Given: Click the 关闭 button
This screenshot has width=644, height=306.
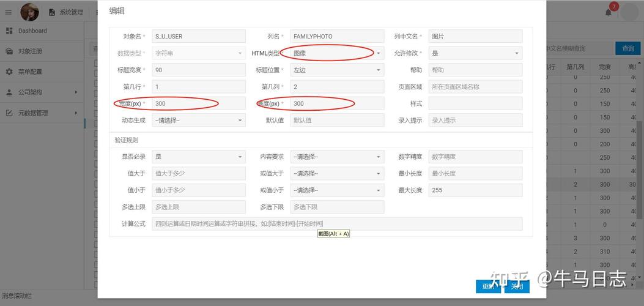Looking at the screenshot, I should (517, 286).
